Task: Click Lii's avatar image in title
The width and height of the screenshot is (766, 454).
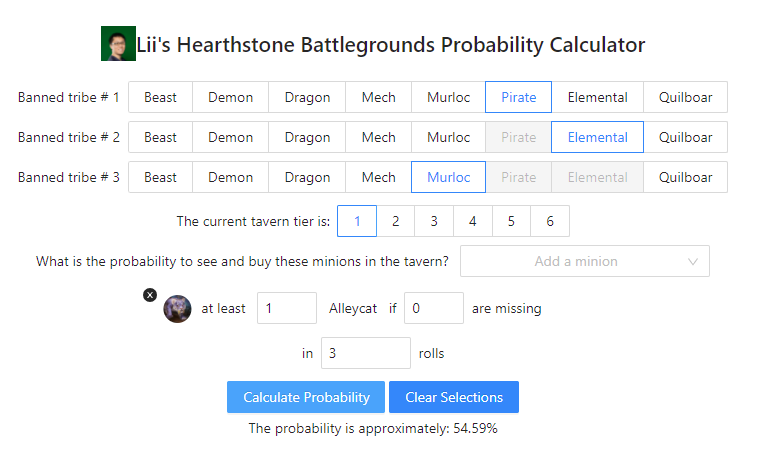Action: point(118,43)
